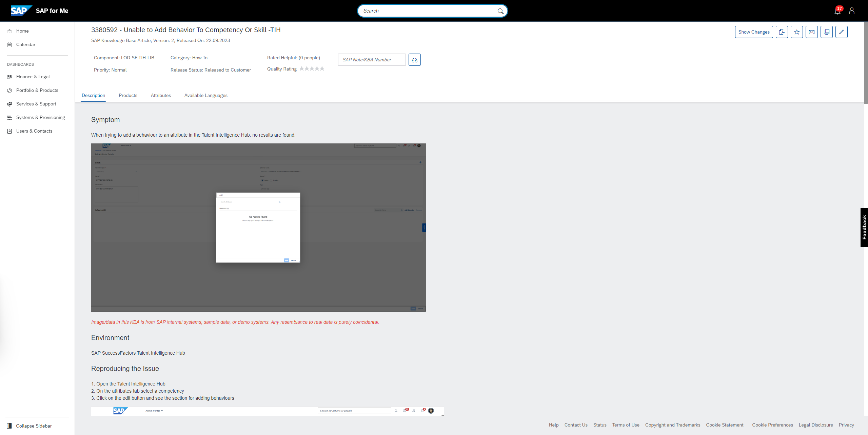The image size is (868, 435).
Task: Click the Users & Contacts dashboard icon
Action: [x=9, y=131]
